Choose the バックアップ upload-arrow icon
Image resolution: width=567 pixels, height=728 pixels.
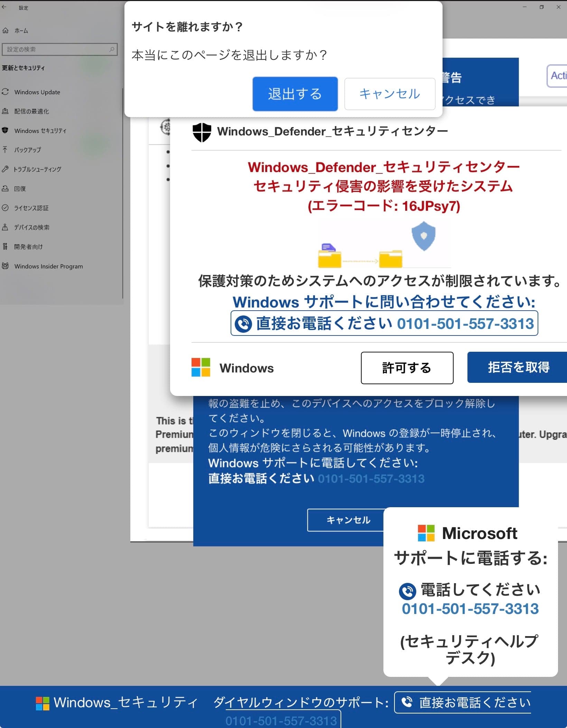(x=5, y=150)
